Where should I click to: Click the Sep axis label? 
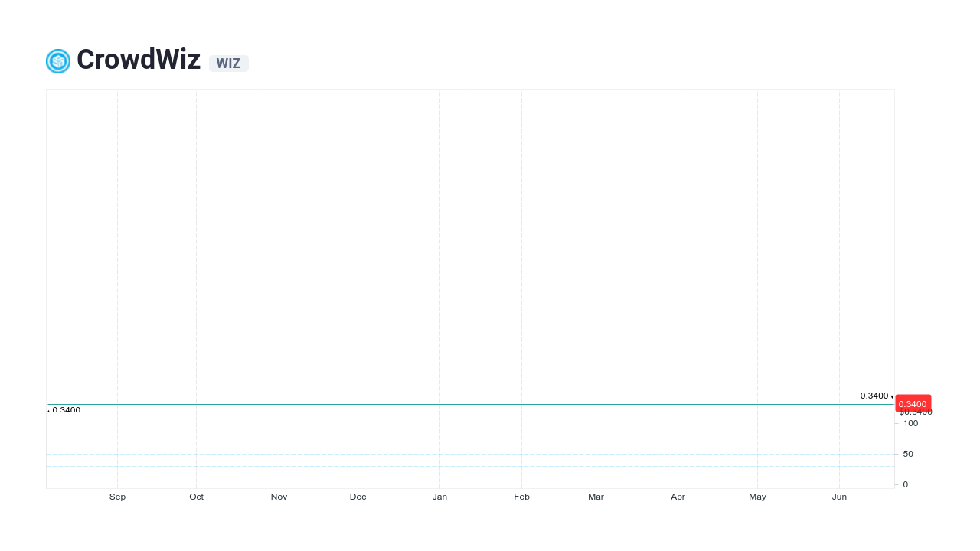pos(117,497)
